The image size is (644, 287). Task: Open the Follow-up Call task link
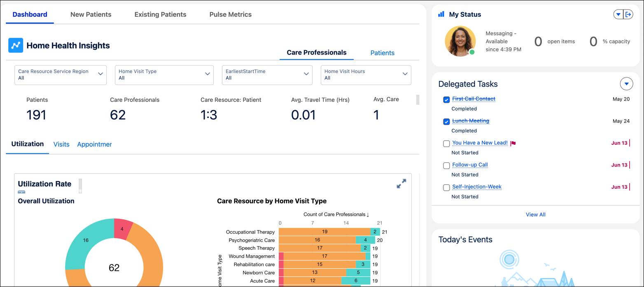point(470,165)
